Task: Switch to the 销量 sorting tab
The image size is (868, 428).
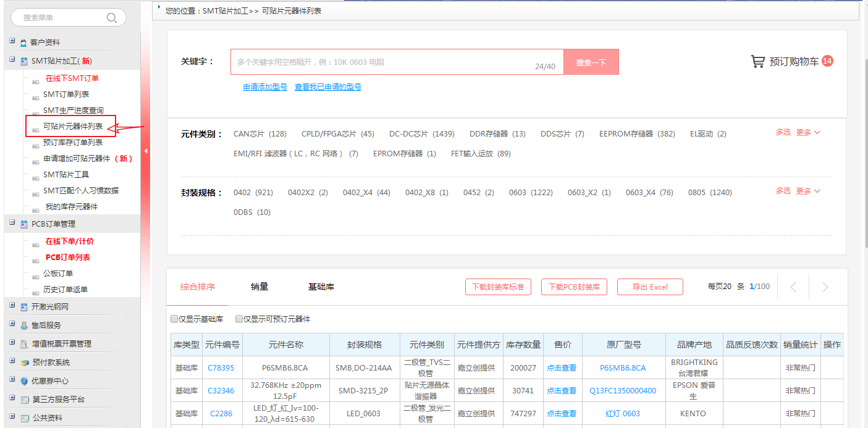Action: (x=259, y=287)
